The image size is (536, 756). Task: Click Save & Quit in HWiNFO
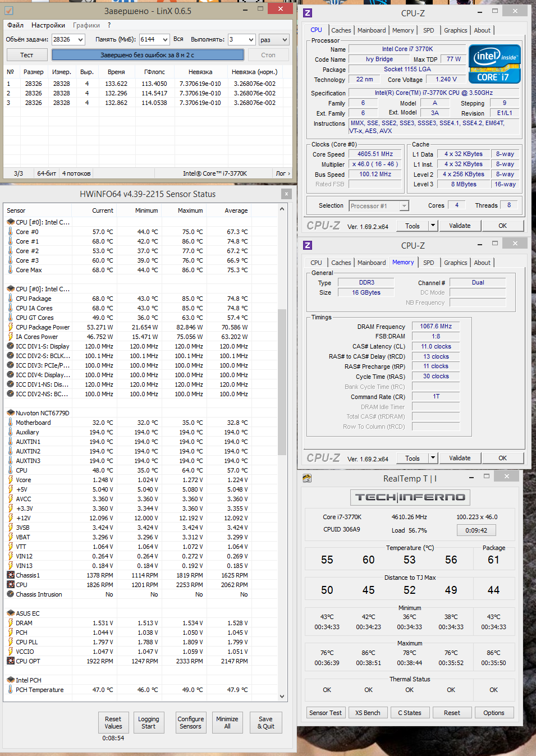[265, 723]
